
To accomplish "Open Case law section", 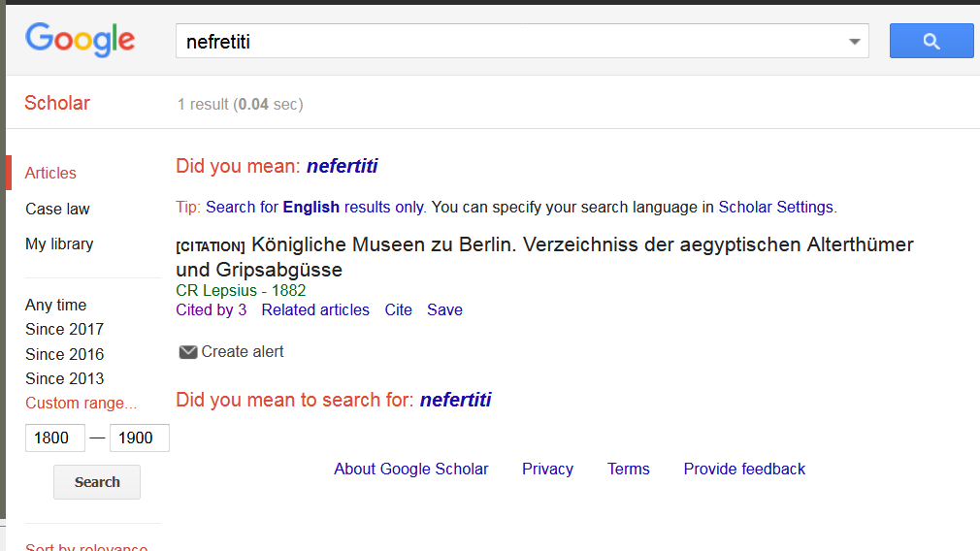I will (57, 209).
